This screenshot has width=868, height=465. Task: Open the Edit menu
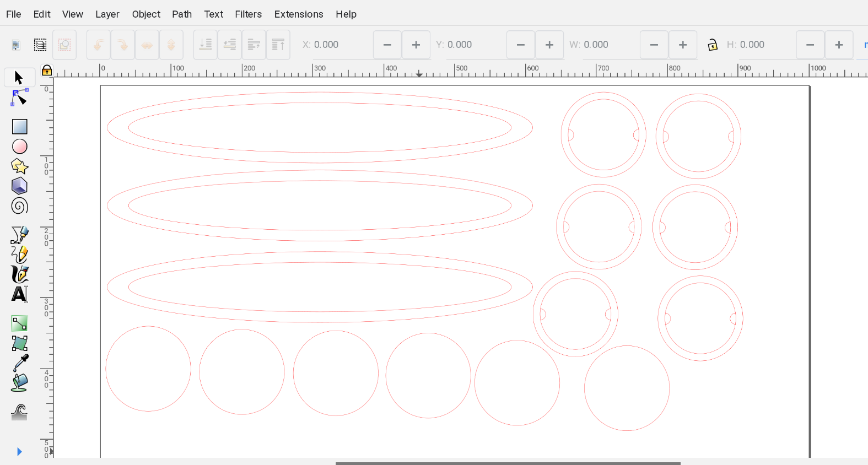coord(42,14)
